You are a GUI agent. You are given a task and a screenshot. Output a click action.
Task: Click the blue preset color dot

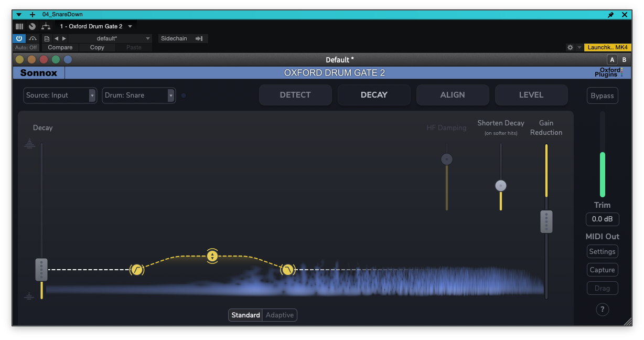click(x=68, y=60)
